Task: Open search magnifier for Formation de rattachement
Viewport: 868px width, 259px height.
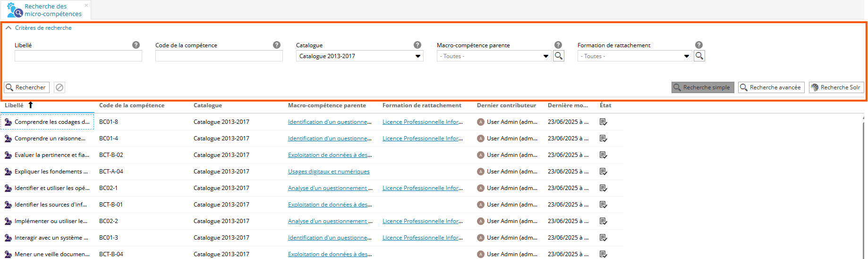Action: [x=699, y=56]
